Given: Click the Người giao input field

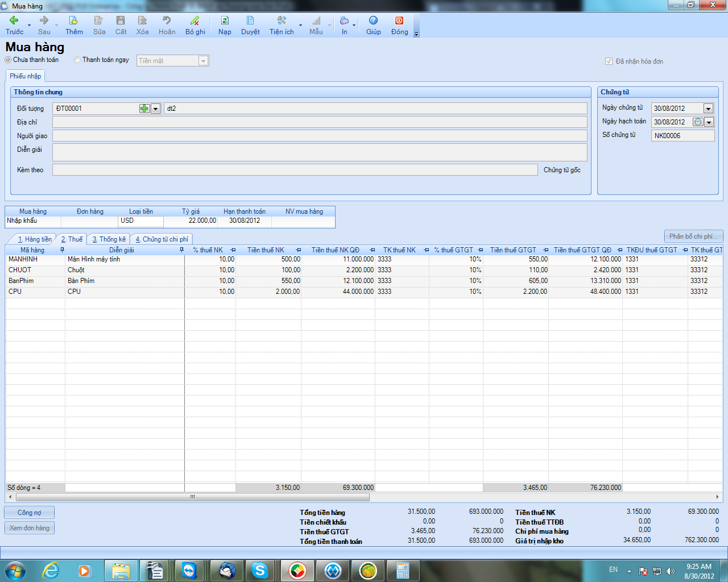Looking at the screenshot, I should click(x=320, y=136).
